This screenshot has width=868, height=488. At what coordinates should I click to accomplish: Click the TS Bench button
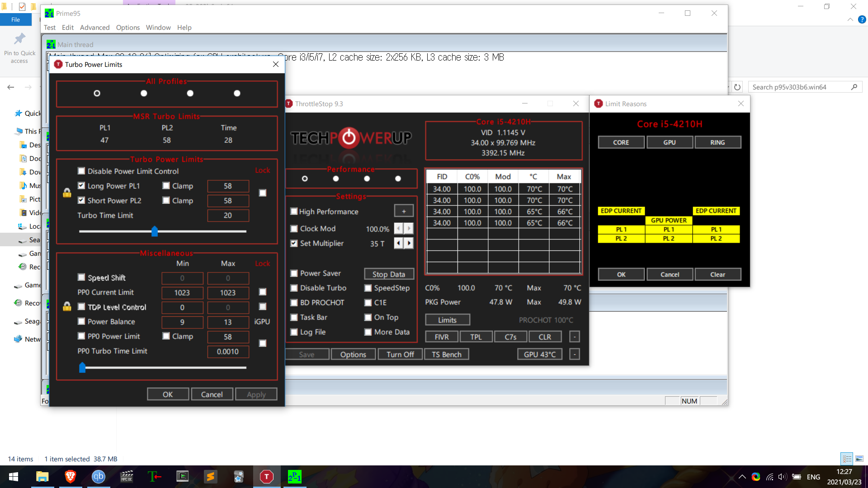[x=446, y=354]
